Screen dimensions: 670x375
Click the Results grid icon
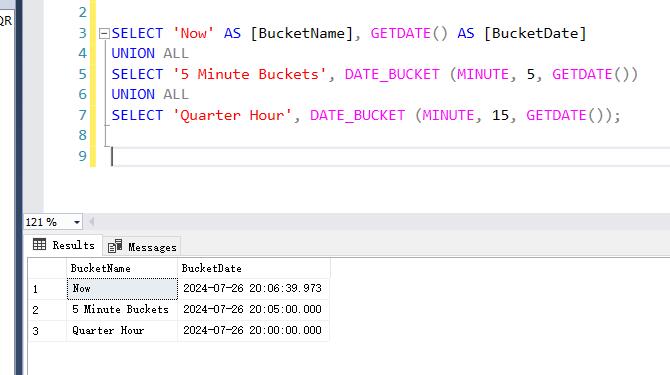click(x=39, y=245)
